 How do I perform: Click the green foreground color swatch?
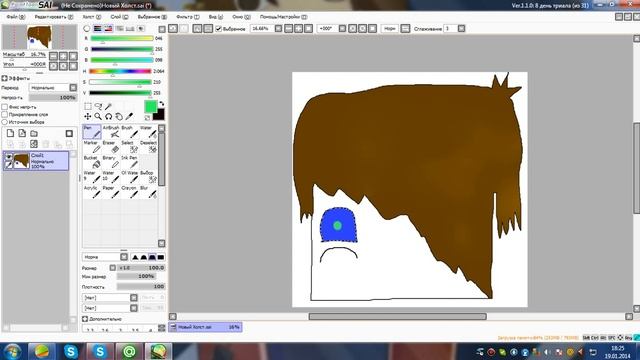point(151,107)
